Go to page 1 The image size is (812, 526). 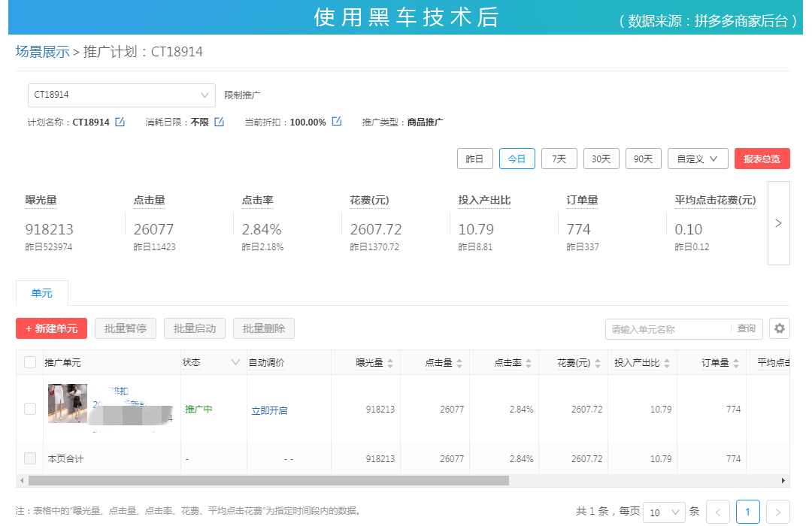click(x=747, y=512)
